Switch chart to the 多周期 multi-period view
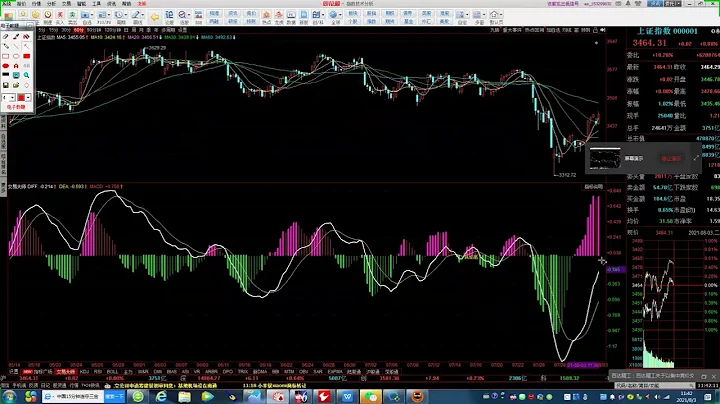The width and height of the screenshot is (720, 404). [x=169, y=30]
